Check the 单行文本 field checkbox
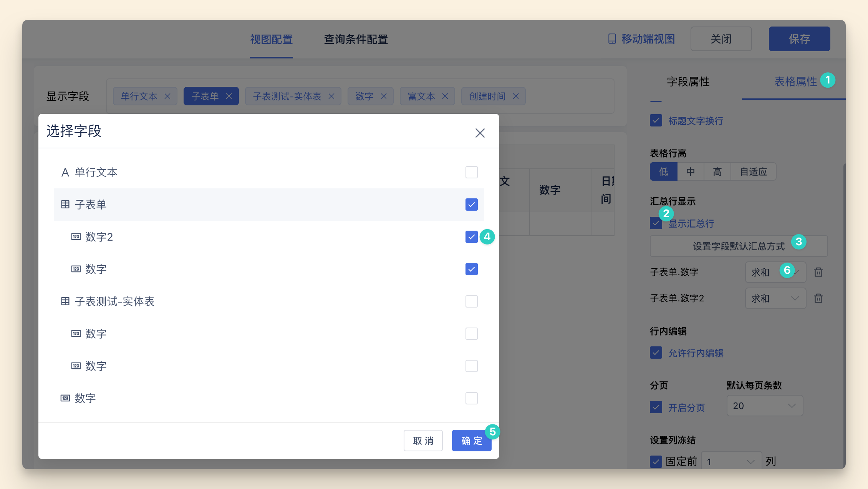Screen dimensions: 868x489 pos(471,172)
